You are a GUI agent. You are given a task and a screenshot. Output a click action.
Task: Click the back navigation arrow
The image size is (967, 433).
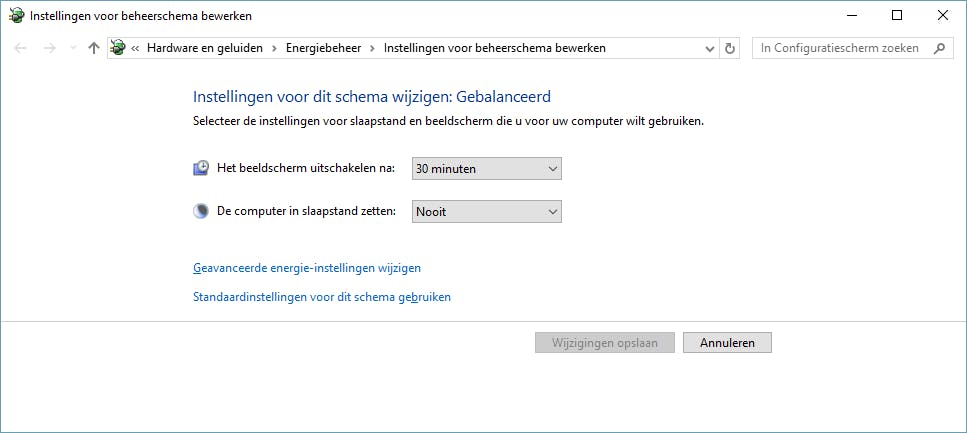point(21,48)
